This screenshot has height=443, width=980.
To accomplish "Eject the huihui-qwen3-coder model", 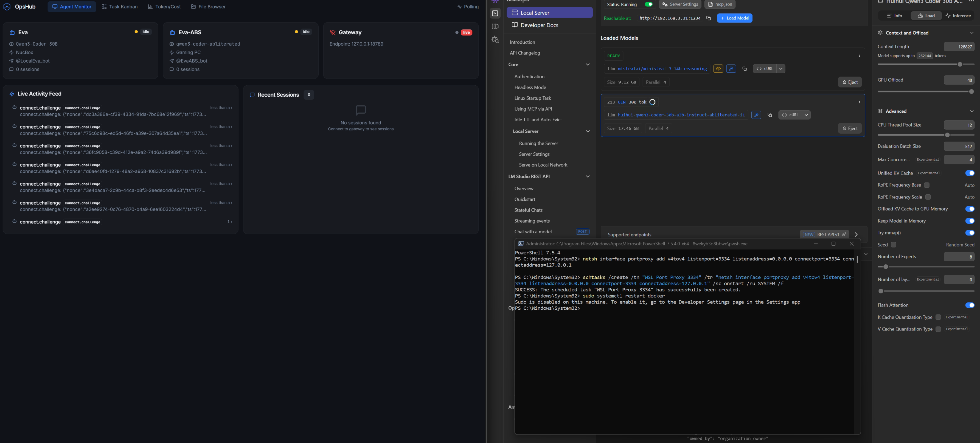I will coord(850,129).
